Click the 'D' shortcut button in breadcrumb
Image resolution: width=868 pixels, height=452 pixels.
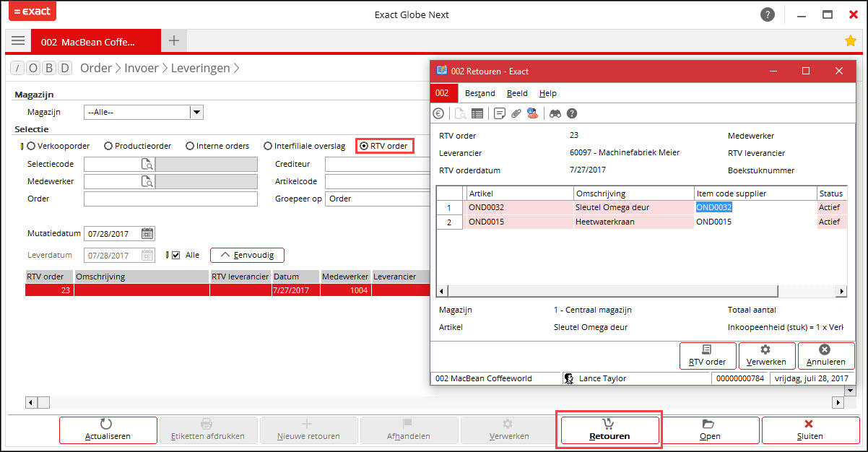pos(66,69)
